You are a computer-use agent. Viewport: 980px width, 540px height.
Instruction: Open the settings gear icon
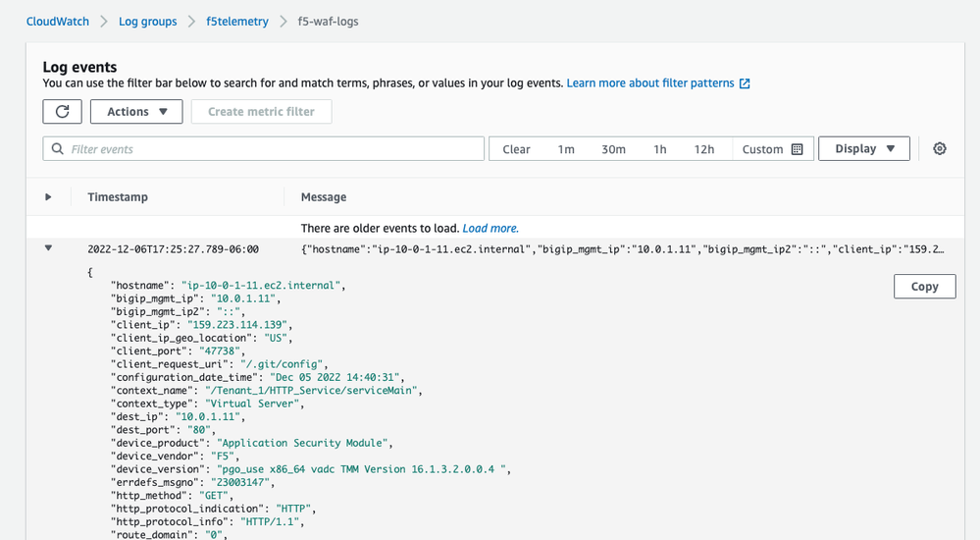(940, 148)
